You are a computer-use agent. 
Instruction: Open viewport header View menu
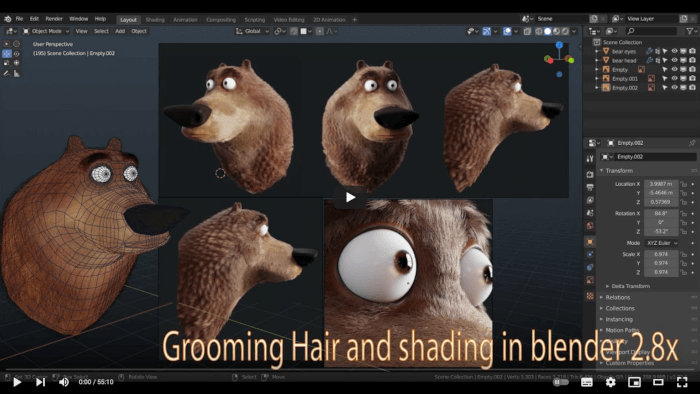pos(81,31)
